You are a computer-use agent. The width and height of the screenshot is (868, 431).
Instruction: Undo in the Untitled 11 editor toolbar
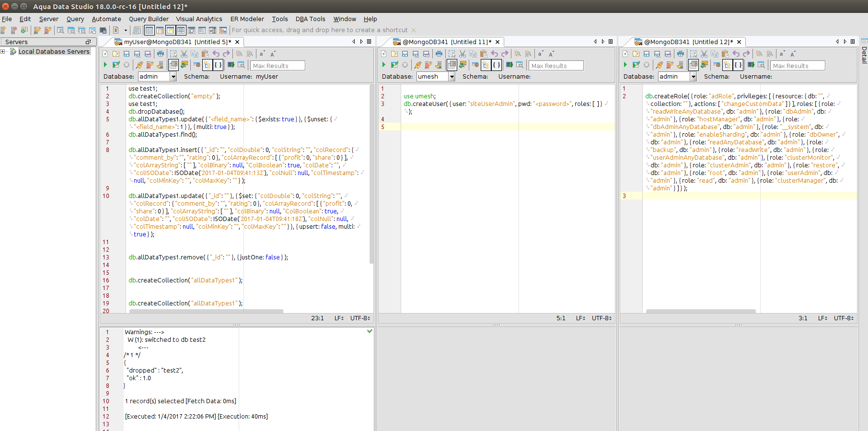point(495,54)
